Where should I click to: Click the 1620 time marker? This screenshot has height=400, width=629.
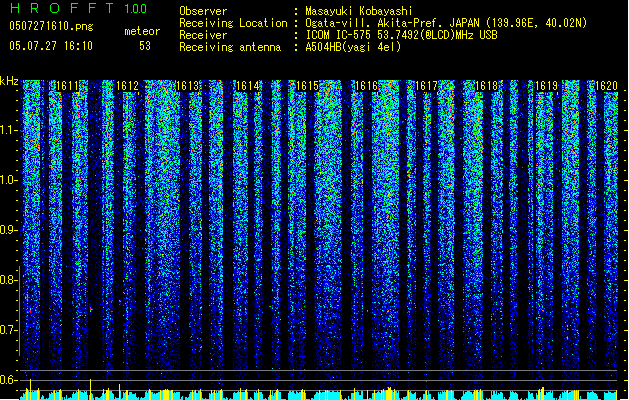(x=607, y=86)
